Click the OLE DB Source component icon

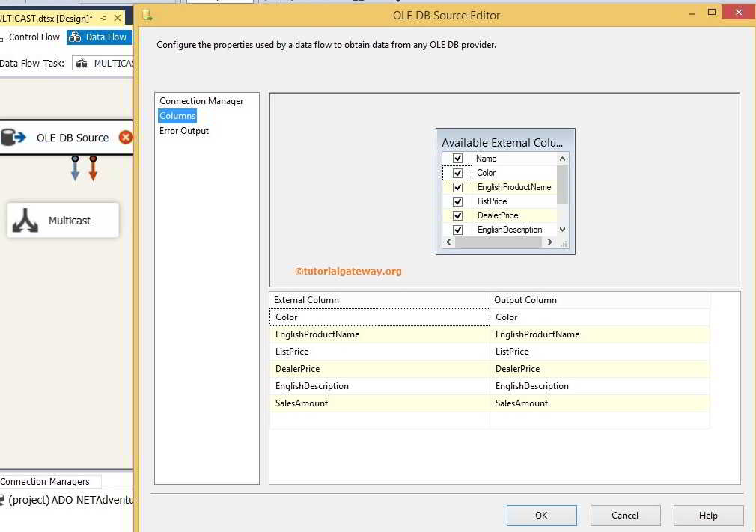(x=13, y=138)
